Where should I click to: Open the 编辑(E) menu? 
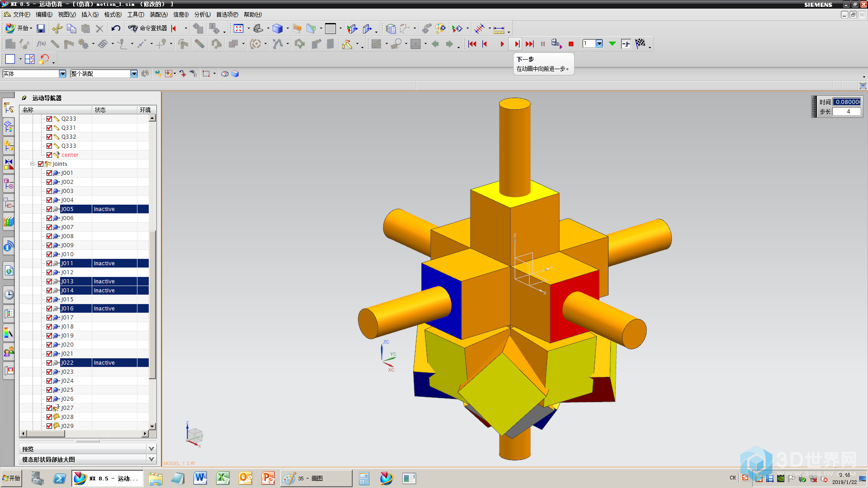44,14
